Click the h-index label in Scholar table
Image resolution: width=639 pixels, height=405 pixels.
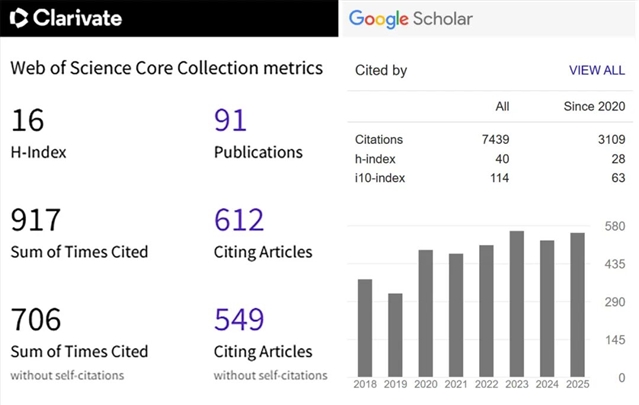[376, 158]
